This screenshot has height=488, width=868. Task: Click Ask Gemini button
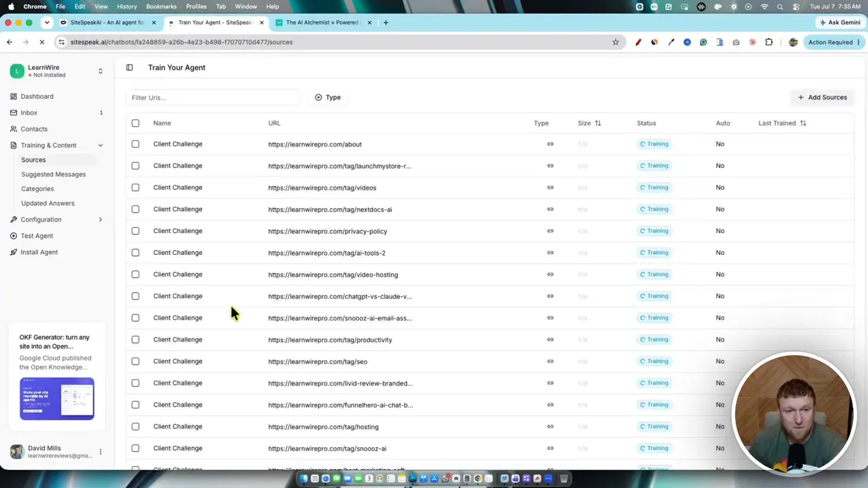pyautogui.click(x=840, y=22)
